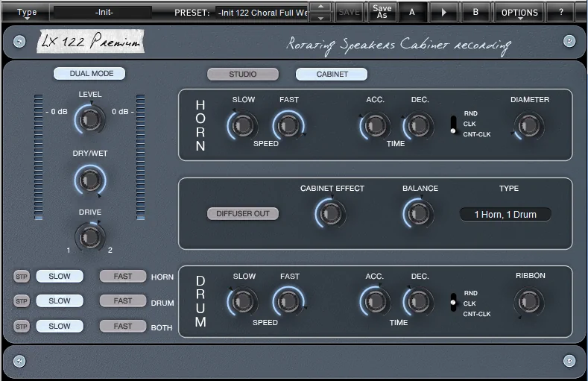Image resolution: width=588 pixels, height=381 pixels.
Task: Click STP button for BOTH
Action: (22, 327)
